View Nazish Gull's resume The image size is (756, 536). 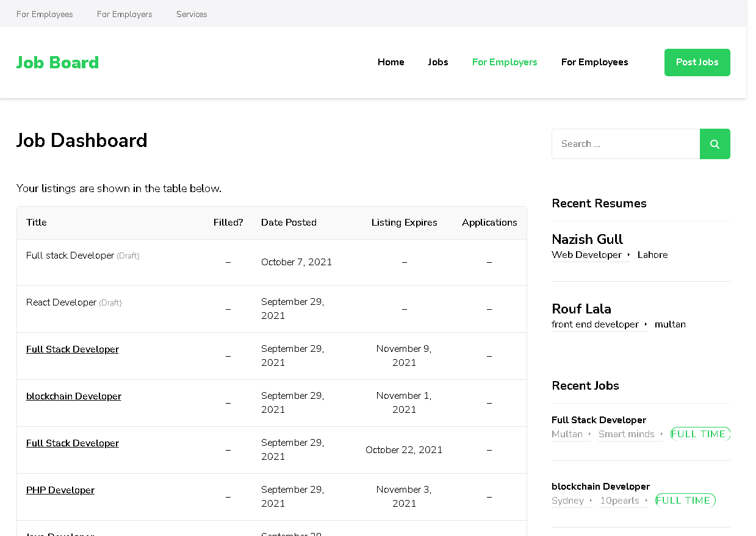587,239
